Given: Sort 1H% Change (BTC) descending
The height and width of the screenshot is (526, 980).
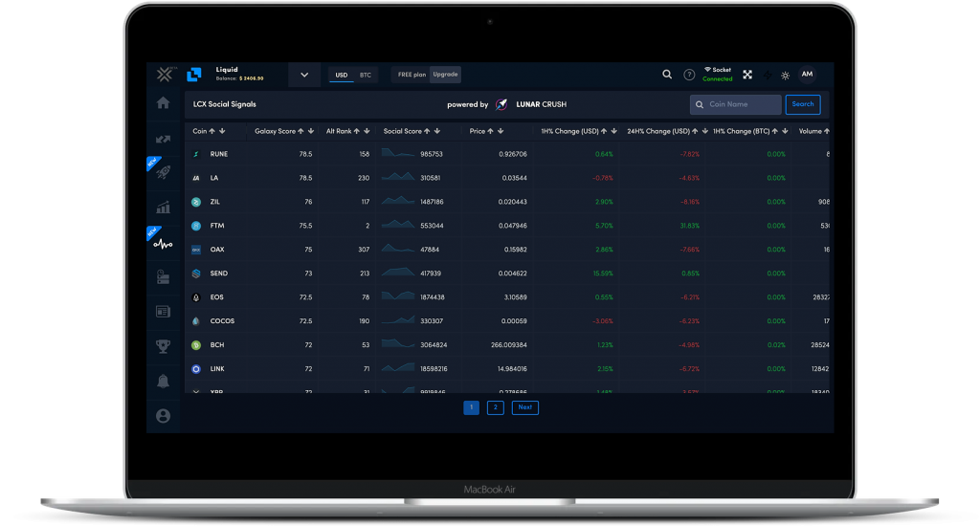Looking at the screenshot, I should coord(785,131).
